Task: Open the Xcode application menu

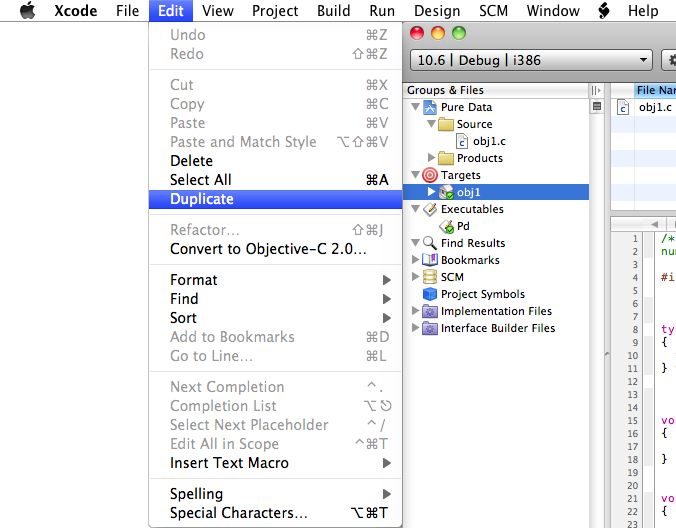Action: click(75, 10)
